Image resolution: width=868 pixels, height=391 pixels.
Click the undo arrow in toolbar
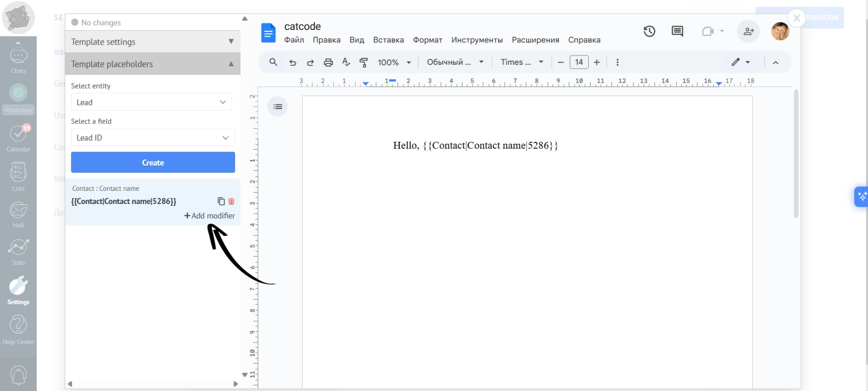click(x=293, y=63)
